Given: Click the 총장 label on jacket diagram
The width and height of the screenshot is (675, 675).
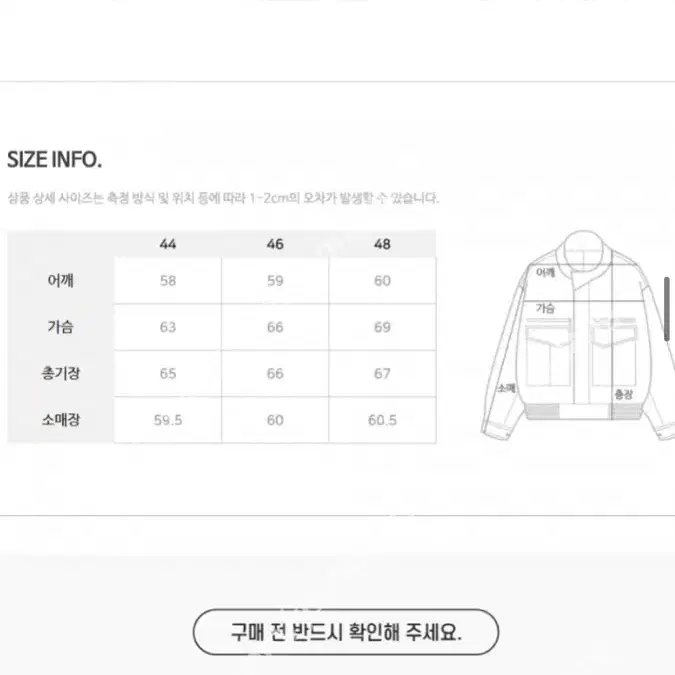Looking at the screenshot, I should [x=623, y=394].
